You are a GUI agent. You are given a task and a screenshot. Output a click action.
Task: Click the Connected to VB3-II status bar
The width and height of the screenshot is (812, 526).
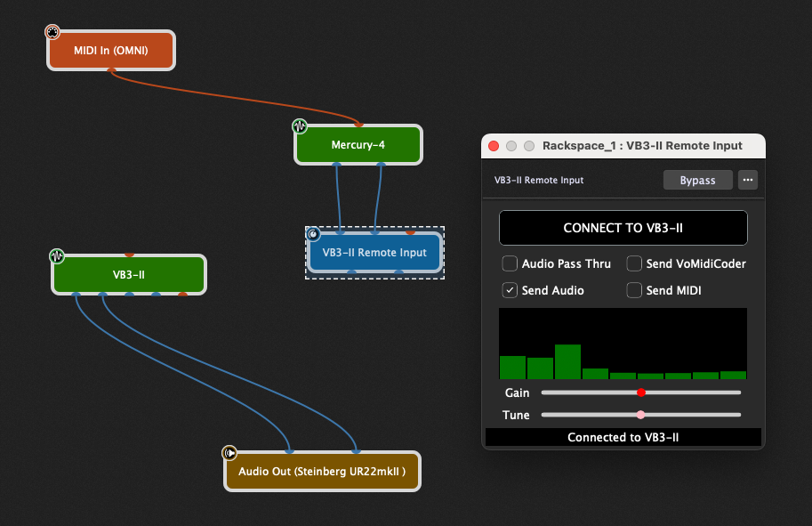click(x=623, y=437)
